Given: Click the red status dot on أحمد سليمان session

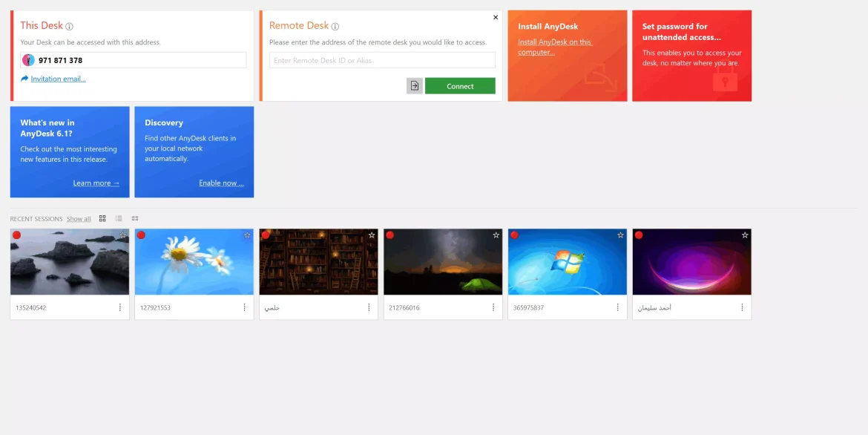Looking at the screenshot, I should [x=639, y=235].
